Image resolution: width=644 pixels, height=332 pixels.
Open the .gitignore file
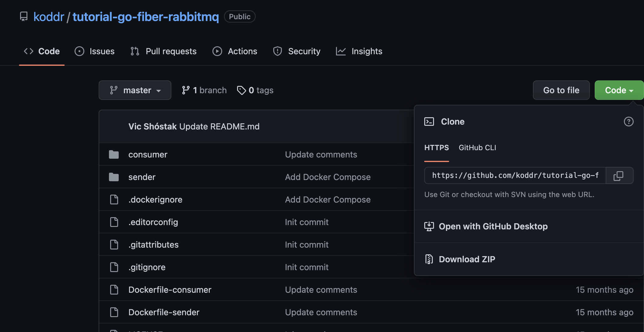pos(147,267)
